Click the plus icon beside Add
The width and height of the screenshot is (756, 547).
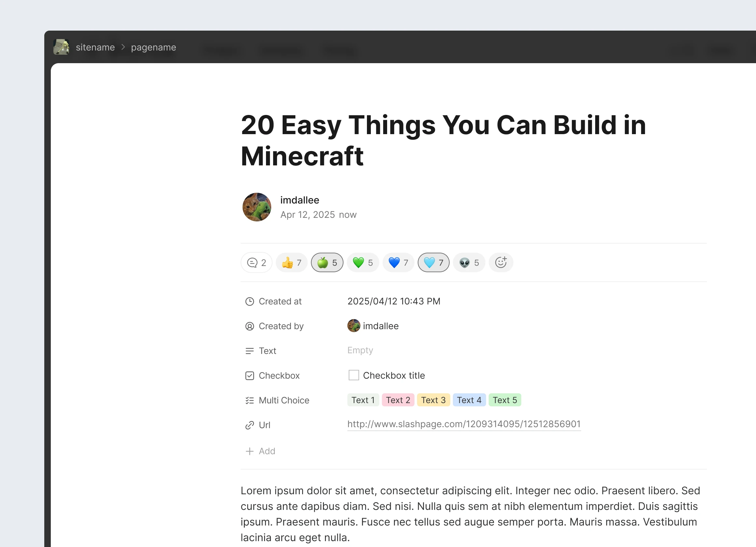[x=250, y=451]
